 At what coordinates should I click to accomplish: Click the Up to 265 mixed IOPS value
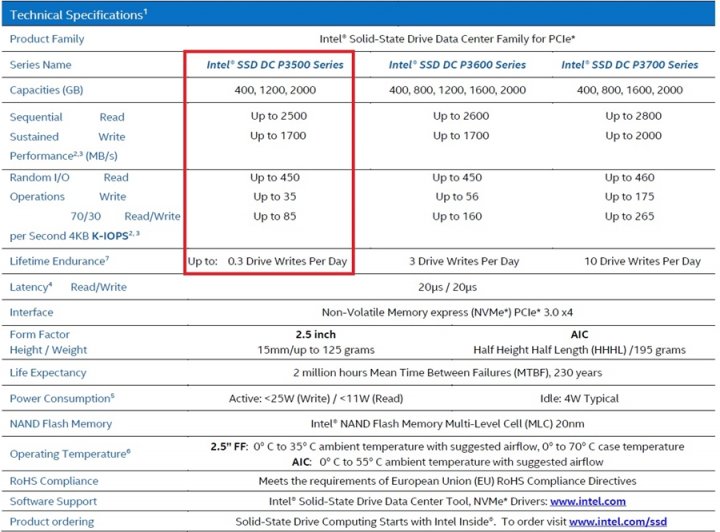pyautogui.click(x=630, y=216)
